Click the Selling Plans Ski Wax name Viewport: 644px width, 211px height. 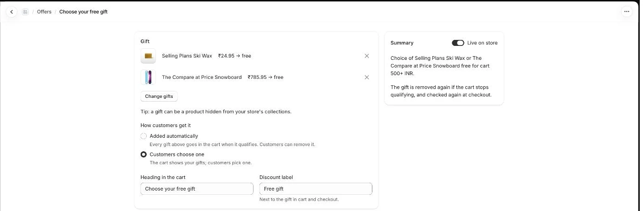[x=187, y=56]
